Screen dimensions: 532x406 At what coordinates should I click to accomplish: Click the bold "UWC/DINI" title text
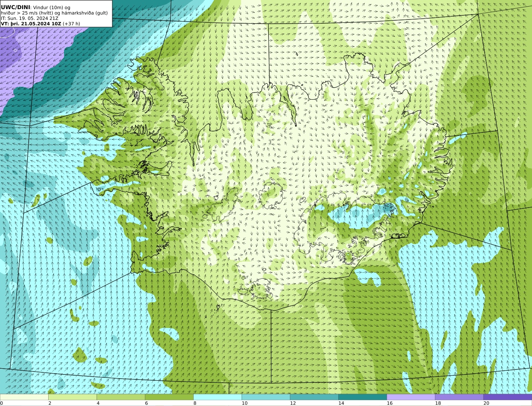(15, 7)
